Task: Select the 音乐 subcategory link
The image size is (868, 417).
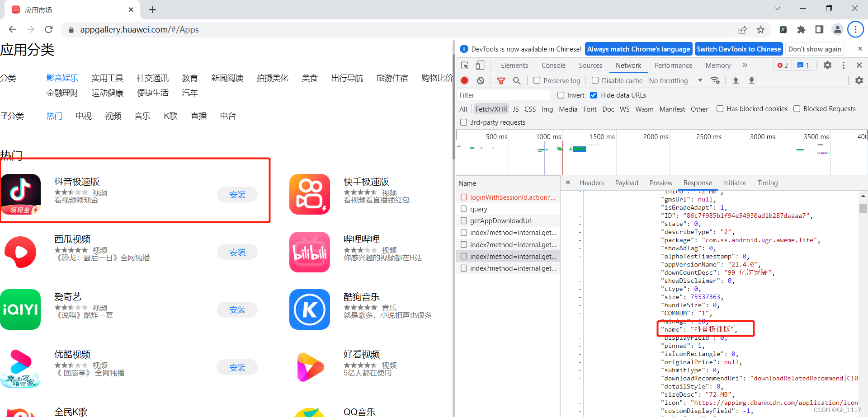Action: (x=142, y=116)
